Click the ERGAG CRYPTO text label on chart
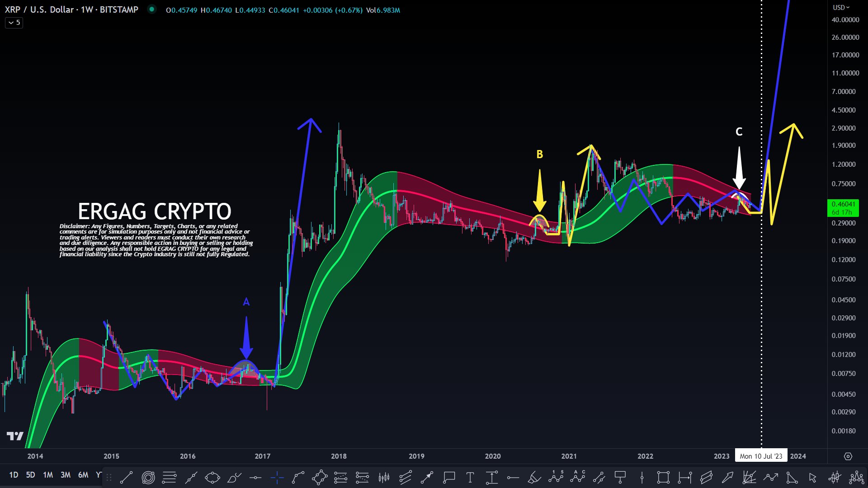 [154, 211]
